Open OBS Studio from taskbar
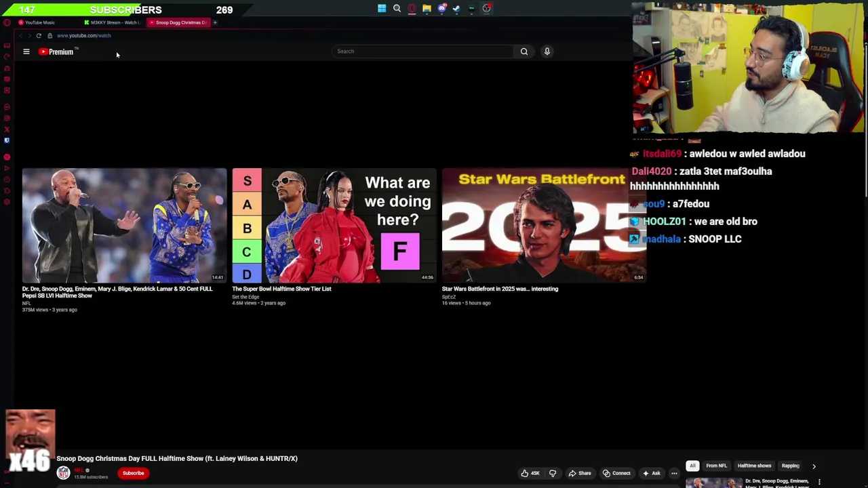 [486, 8]
